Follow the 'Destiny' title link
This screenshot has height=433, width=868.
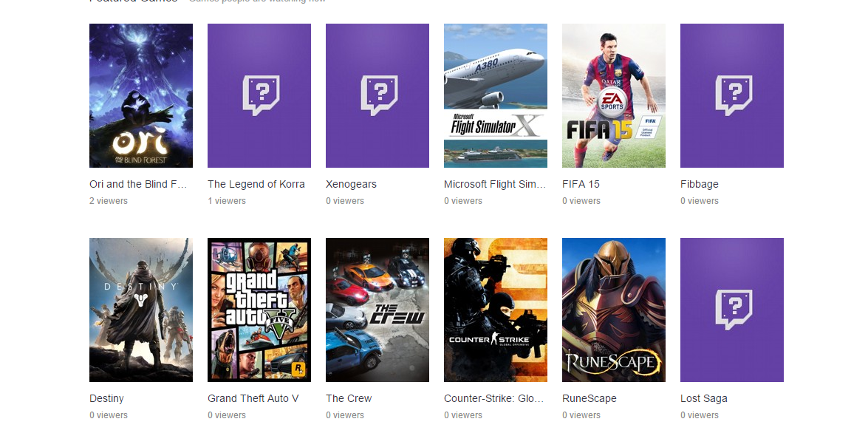(x=106, y=399)
